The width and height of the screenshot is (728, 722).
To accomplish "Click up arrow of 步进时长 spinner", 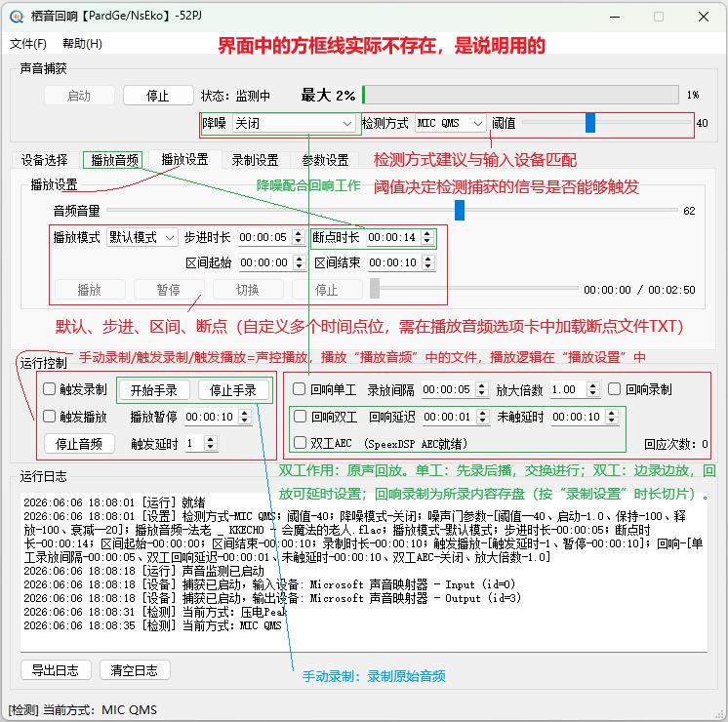I will [298, 233].
